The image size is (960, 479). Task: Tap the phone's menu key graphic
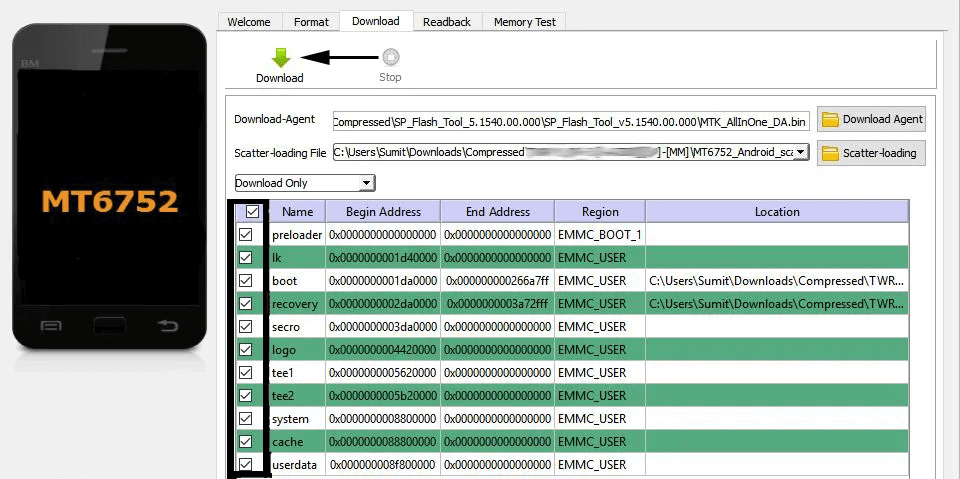51,326
